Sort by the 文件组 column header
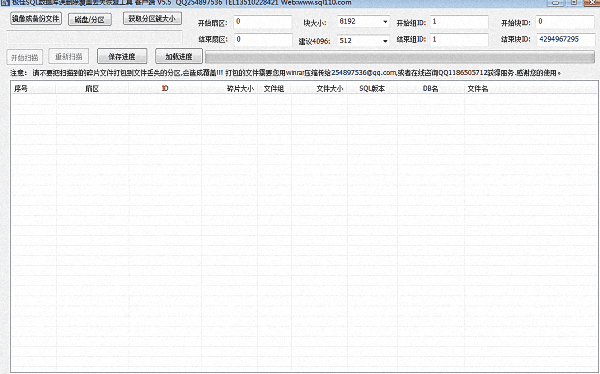The height and width of the screenshot is (374, 600). (x=274, y=88)
